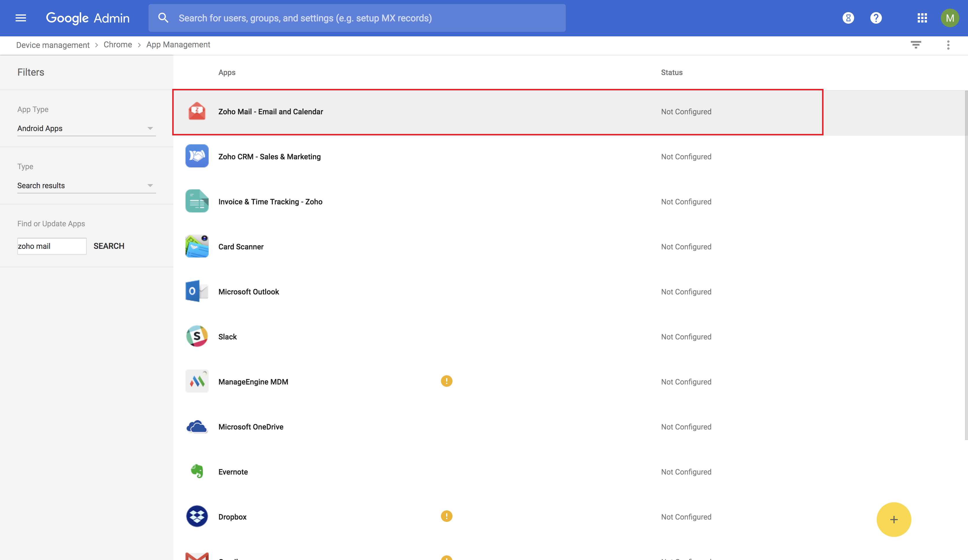968x560 pixels.
Task: Click inside the zoho mail search field
Action: (51, 246)
